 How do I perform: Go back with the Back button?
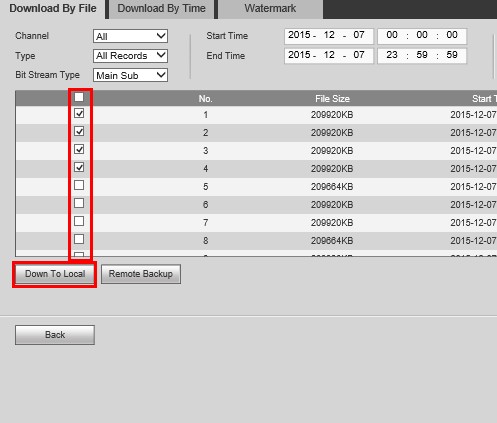point(55,335)
